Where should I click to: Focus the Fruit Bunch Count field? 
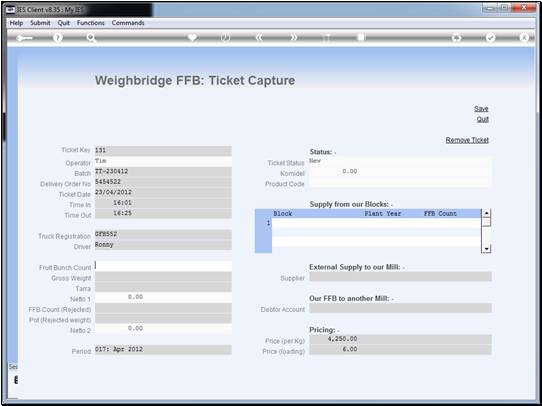click(163, 266)
